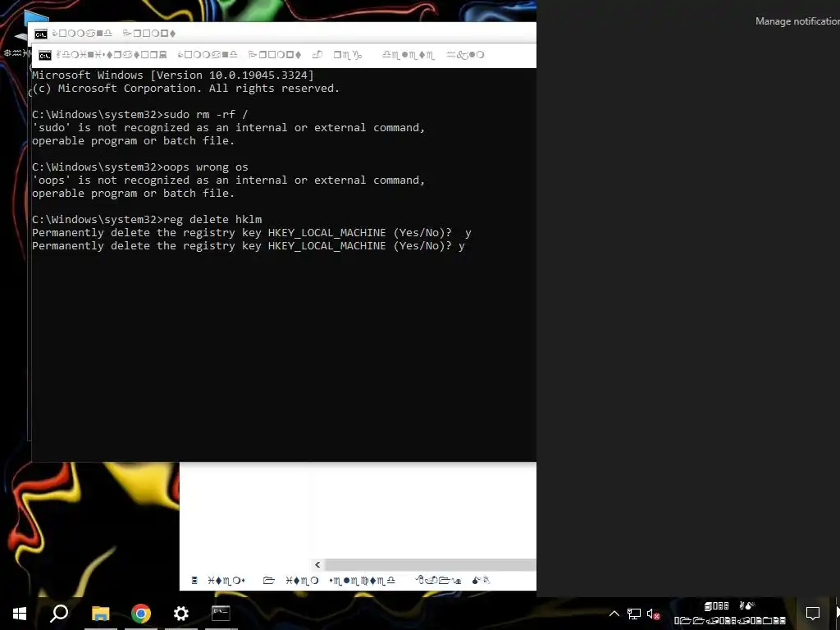Click the 'oops wrong os' command line
The width and height of the screenshot is (840, 630).
pyautogui.click(x=139, y=167)
